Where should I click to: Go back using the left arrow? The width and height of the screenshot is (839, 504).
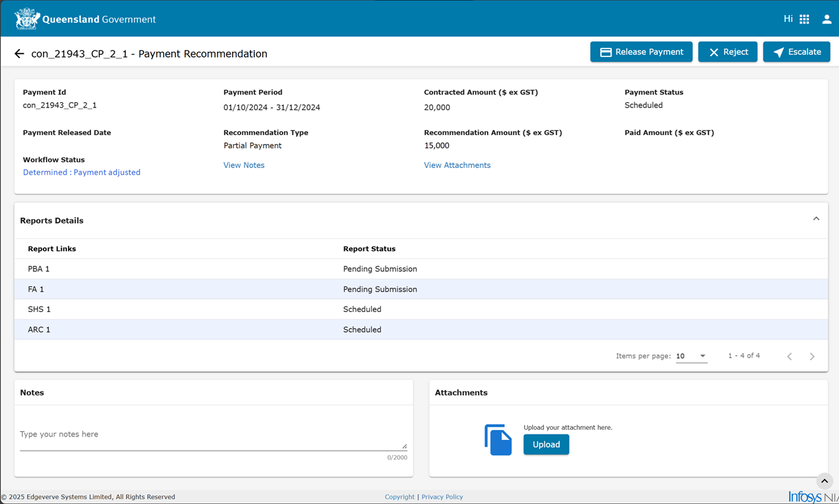[x=19, y=54]
